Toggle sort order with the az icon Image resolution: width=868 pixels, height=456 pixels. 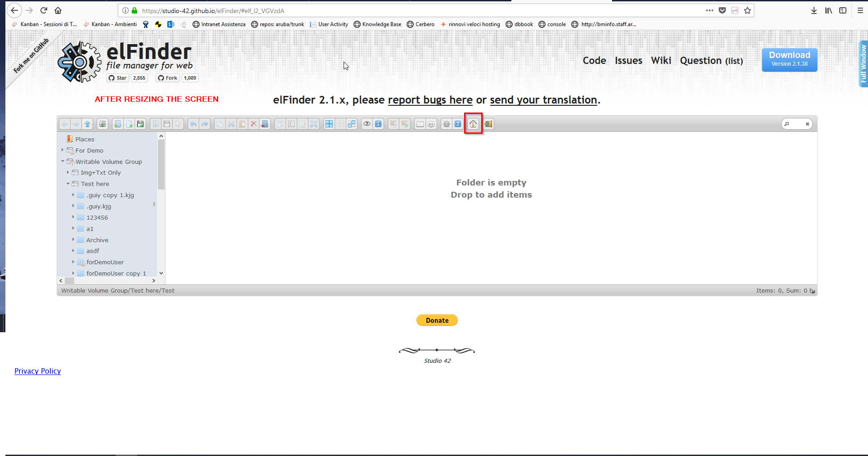[x=431, y=124]
